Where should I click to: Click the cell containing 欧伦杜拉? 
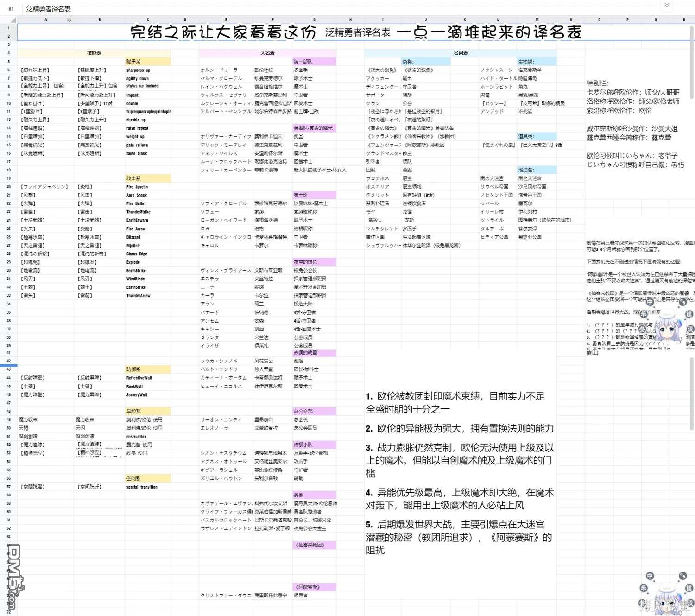click(272, 70)
